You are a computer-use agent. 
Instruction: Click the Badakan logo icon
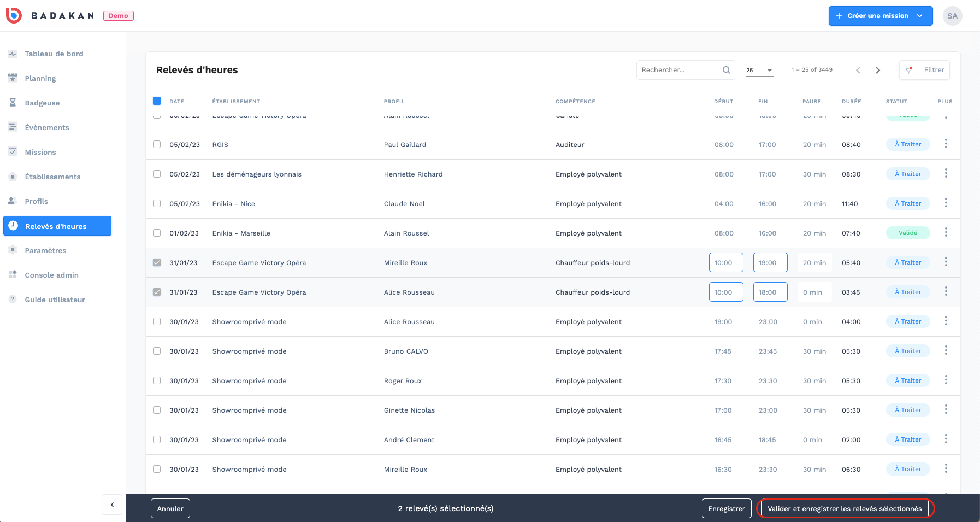(14, 15)
